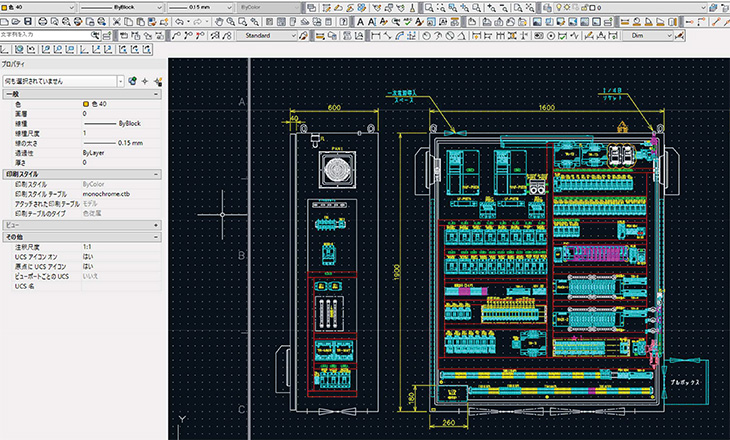The image size is (730, 440).
Task: Click the monochrome.ctb plot table value
Action: click(106, 194)
